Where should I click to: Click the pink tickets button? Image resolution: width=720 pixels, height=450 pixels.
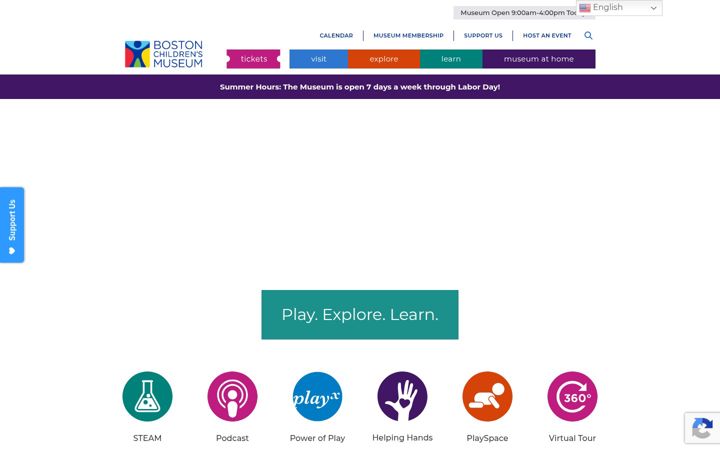click(253, 59)
